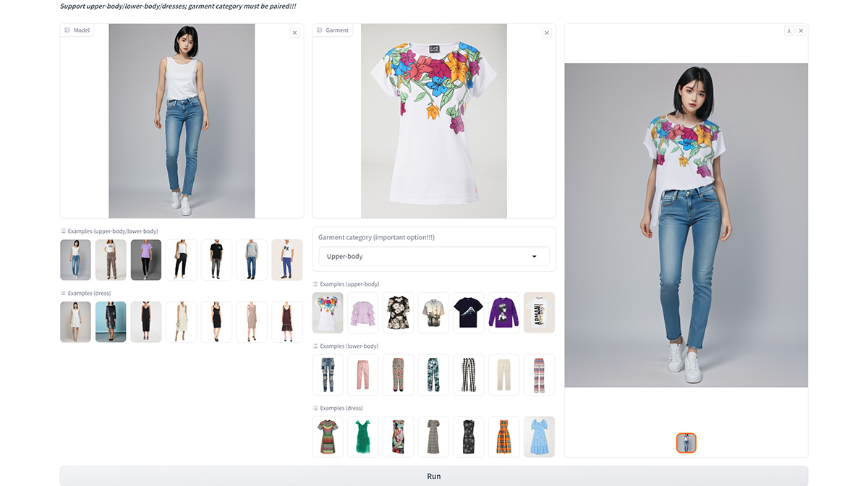Select the navy mountain graphic tee example
Screen dimensions: 868x486
(x=468, y=312)
